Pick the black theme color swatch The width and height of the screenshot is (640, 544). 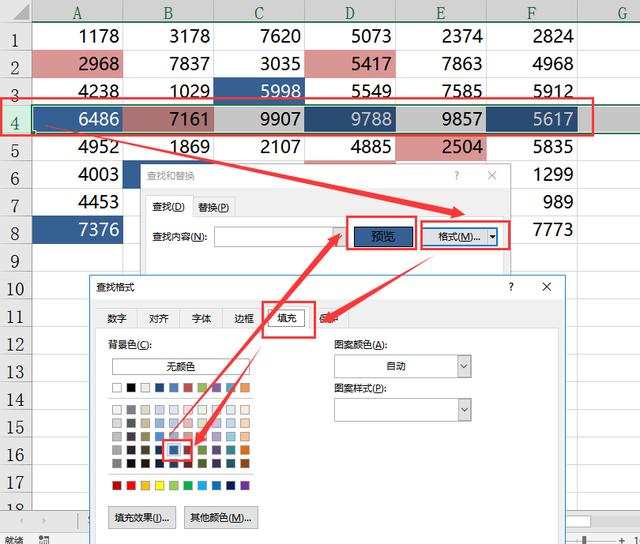(x=131, y=388)
